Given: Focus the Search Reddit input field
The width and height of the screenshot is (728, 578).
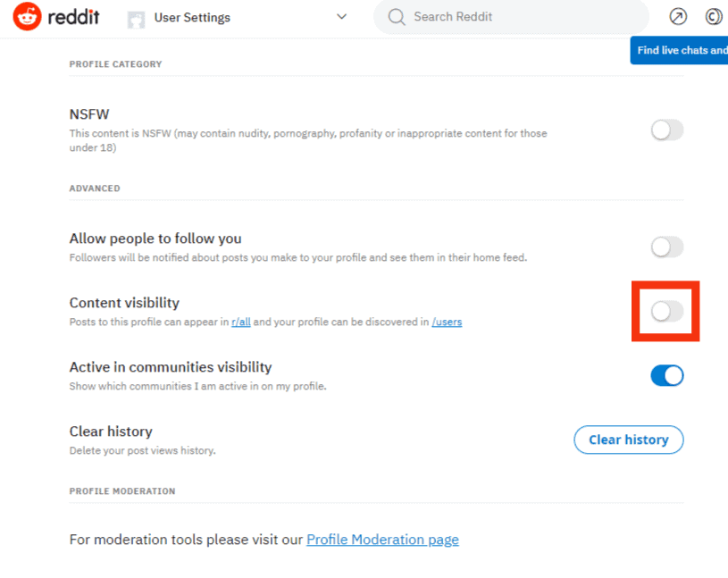Looking at the screenshot, I should (x=511, y=17).
